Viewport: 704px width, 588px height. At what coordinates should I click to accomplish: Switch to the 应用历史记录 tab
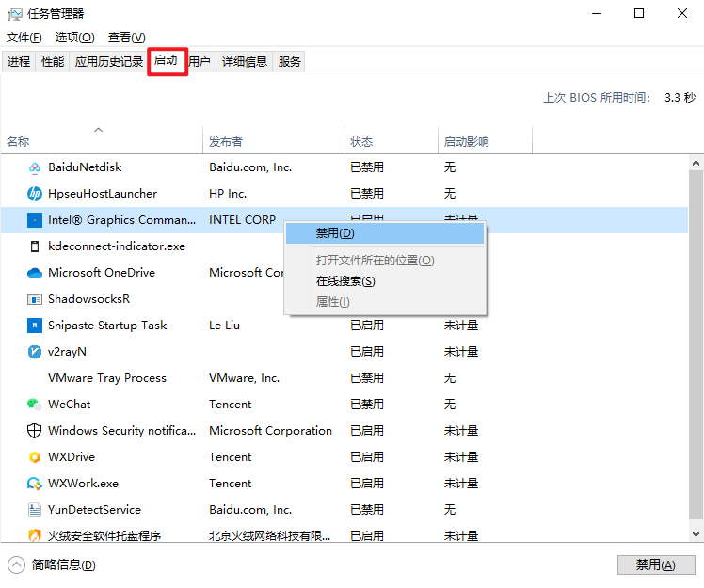coord(109,61)
